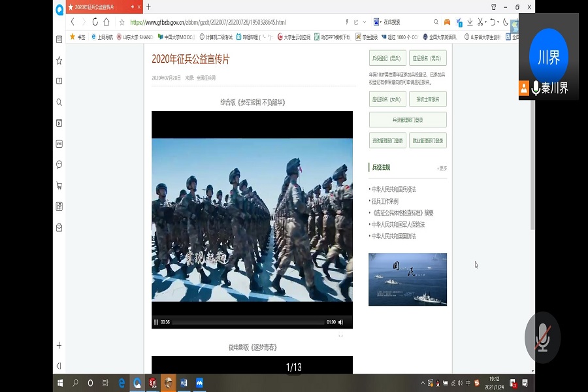The height and width of the screenshot is (392, 588).
Task: Mute the tab via speaker icon
Action: pos(133,7)
